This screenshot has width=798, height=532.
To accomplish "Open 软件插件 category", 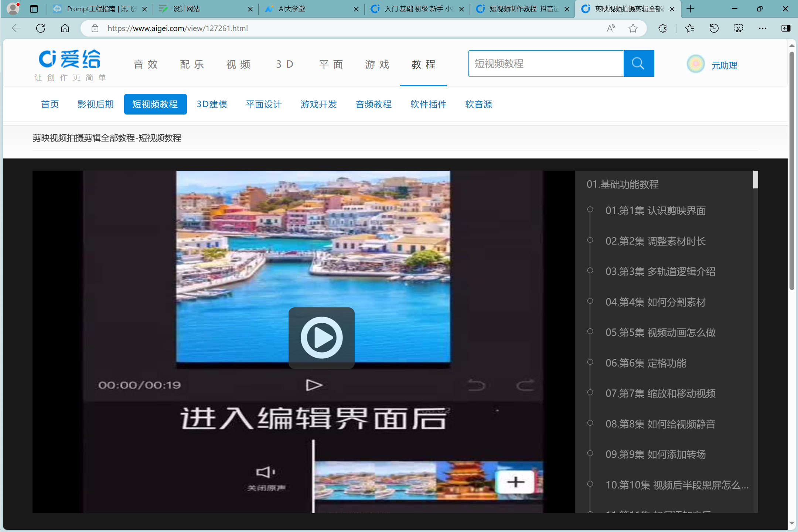I will coord(429,104).
